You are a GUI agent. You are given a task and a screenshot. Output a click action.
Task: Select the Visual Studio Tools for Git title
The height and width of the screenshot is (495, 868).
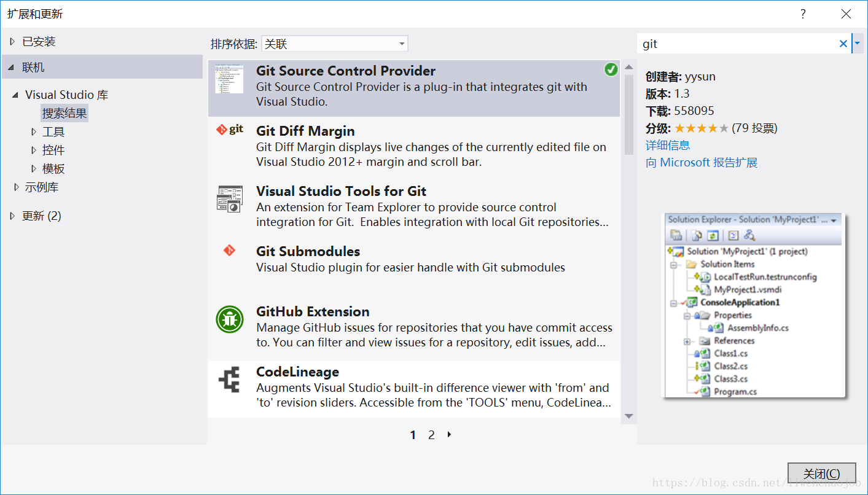point(341,191)
